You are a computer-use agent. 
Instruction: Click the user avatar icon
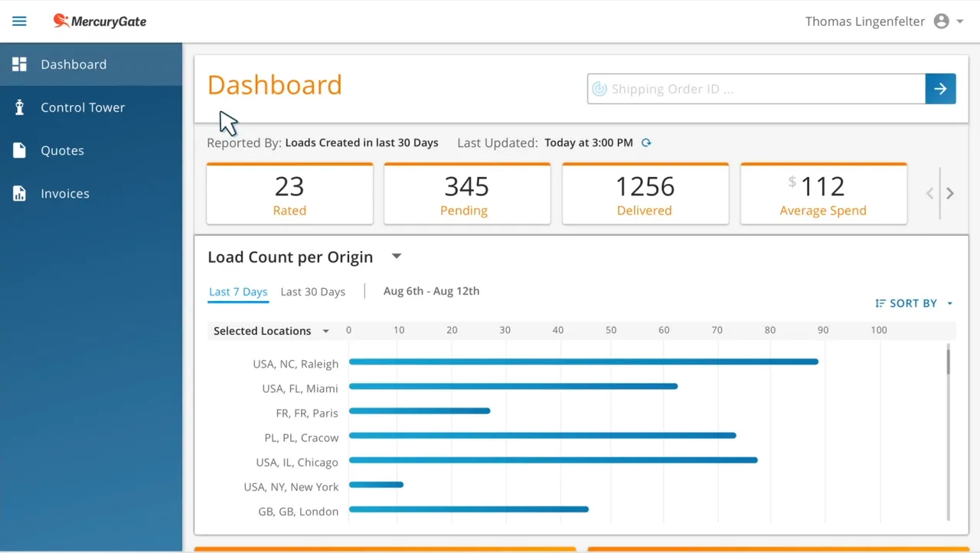pyautogui.click(x=941, y=21)
